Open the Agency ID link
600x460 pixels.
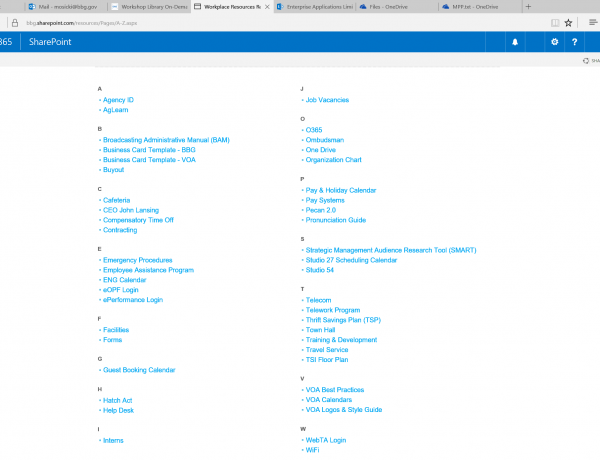pyautogui.click(x=118, y=100)
